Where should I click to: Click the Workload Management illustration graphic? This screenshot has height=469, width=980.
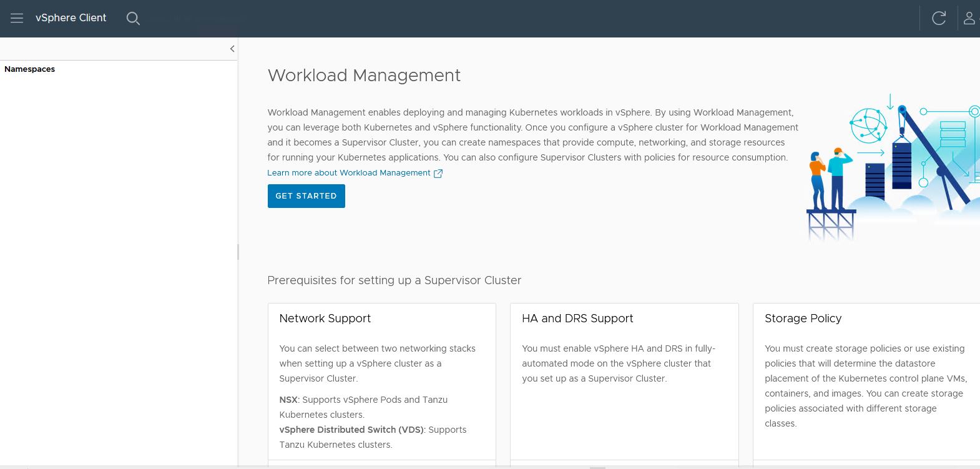pyautogui.click(x=893, y=167)
